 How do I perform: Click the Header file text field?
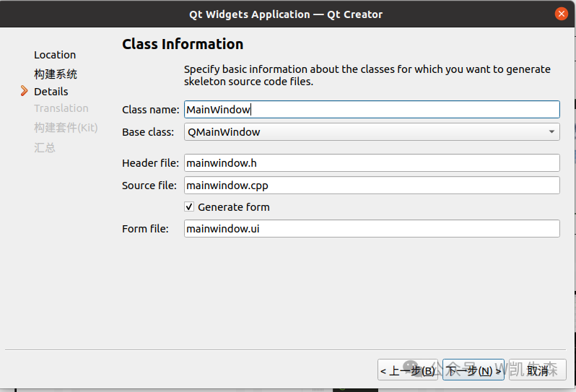pyautogui.click(x=372, y=163)
